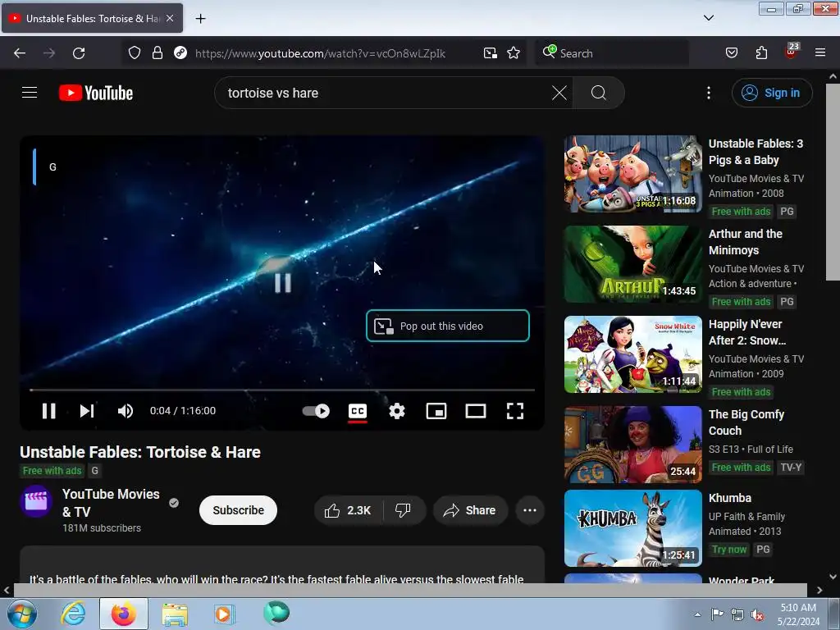Screen dimensions: 840x630
Task: Open Firefox extensions puzzle icon
Action: (761, 53)
